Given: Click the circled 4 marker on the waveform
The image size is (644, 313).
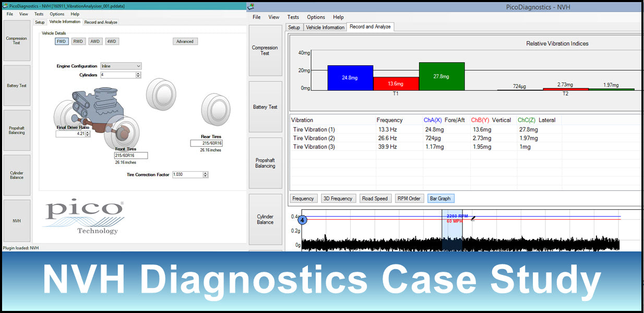Looking at the screenshot, I should [x=303, y=220].
